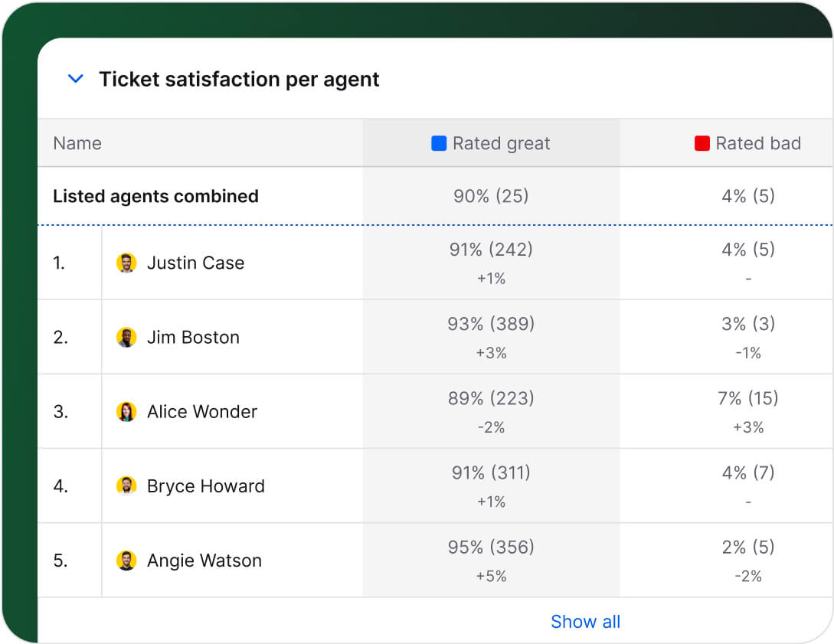This screenshot has height=644, width=834.
Task: Click Jim Boston's avatar photo
Action: click(x=126, y=337)
